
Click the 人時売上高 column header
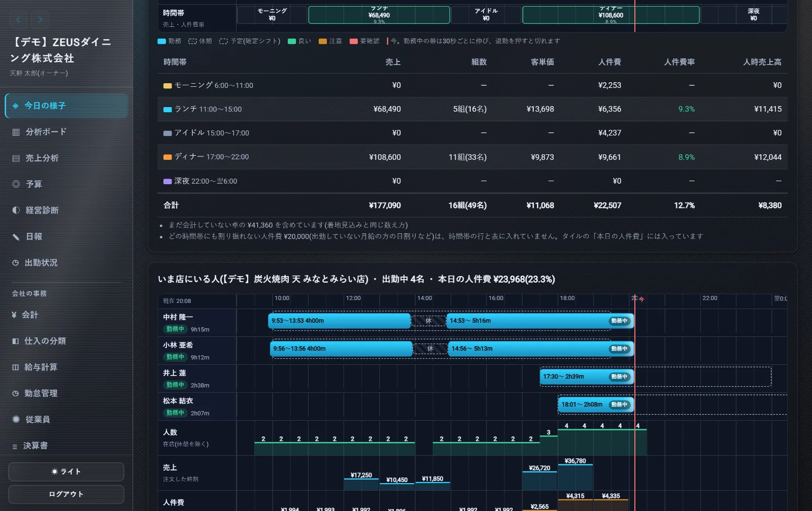click(x=762, y=62)
